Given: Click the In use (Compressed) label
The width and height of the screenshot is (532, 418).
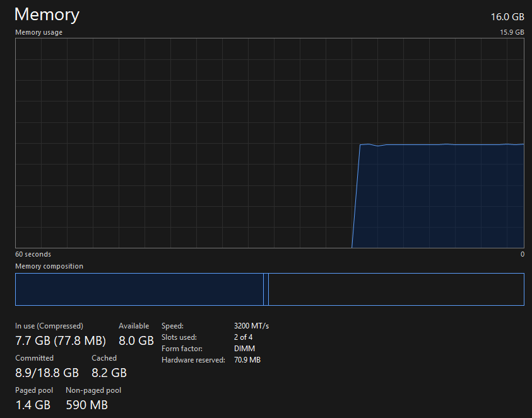Looking at the screenshot, I should [x=49, y=326].
